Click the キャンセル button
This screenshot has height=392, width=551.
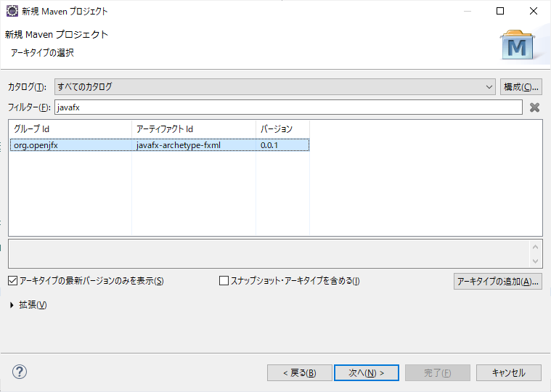tap(508, 372)
